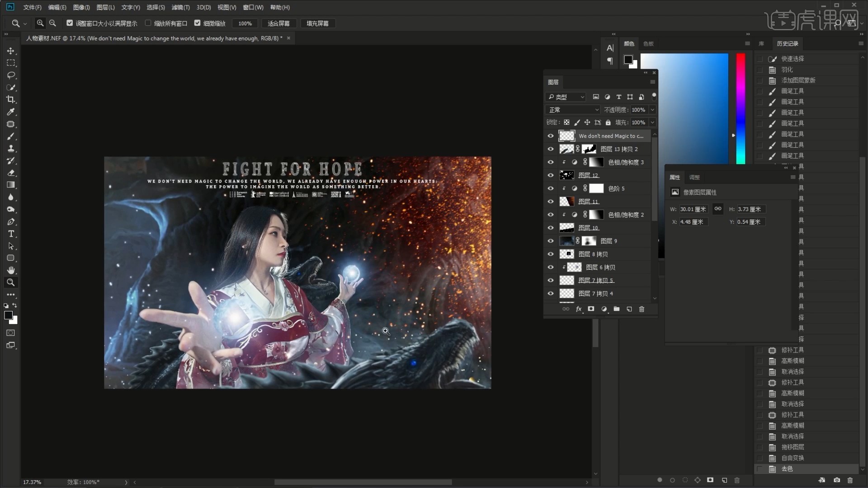Switch to the 色板 tab
This screenshot has width=868, height=488.
(648, 44)
